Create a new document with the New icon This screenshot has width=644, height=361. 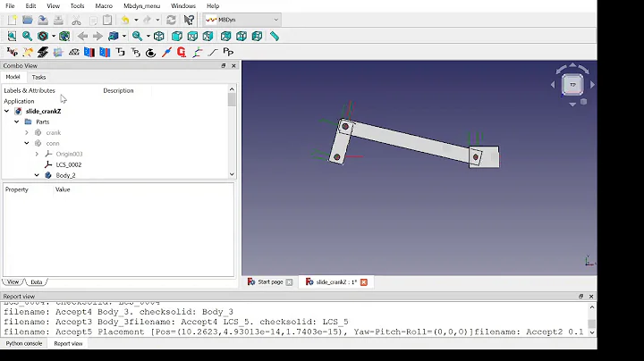(12, 20)
